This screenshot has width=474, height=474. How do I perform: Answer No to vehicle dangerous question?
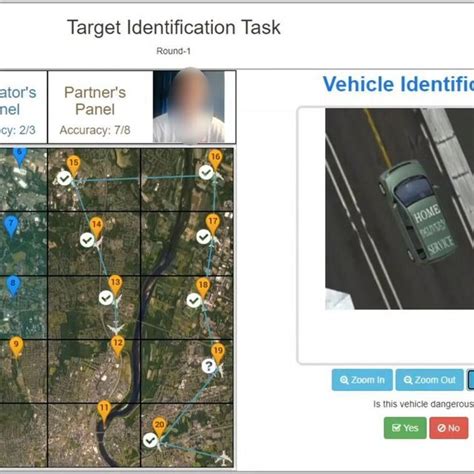tap(449, 428)
